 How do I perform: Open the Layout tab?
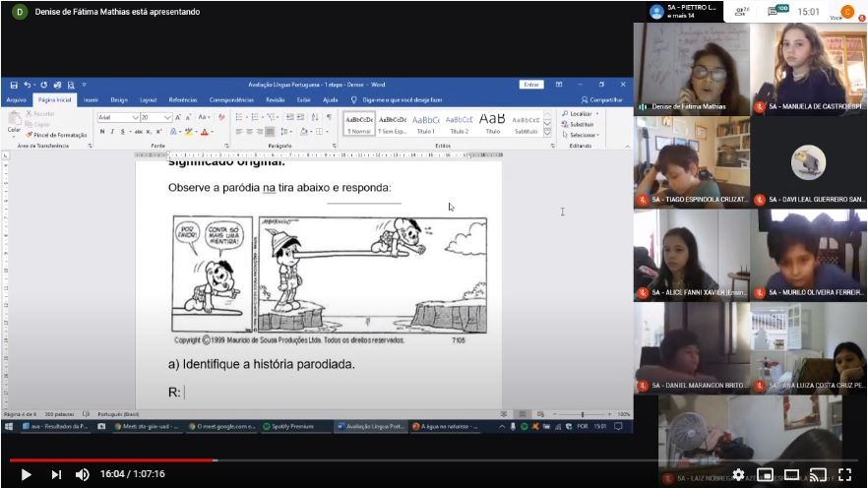149,100
